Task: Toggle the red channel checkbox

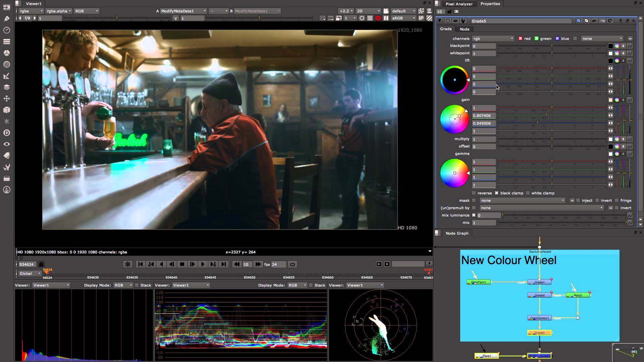Action: (520, 39)
